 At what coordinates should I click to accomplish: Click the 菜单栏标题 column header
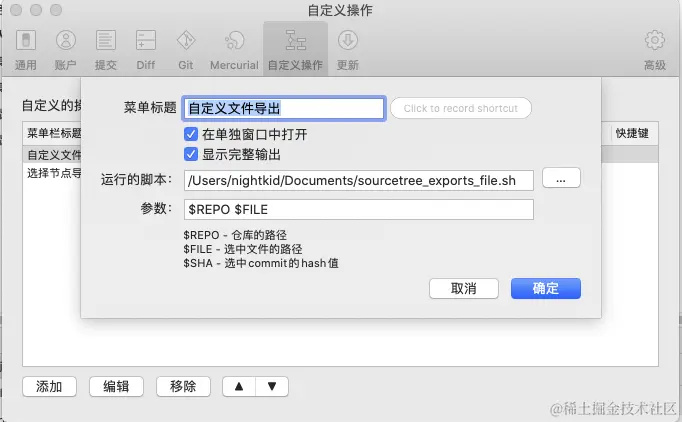click(x=52, y=133)
